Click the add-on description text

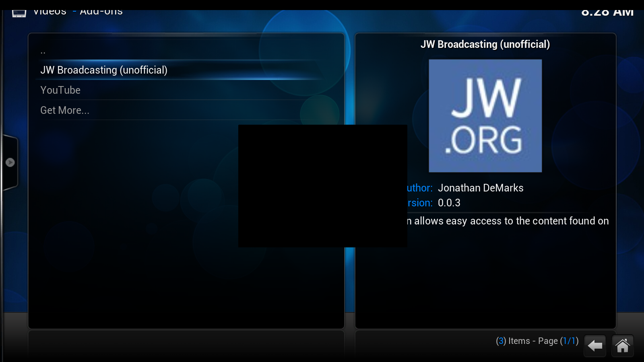[508, 221]
